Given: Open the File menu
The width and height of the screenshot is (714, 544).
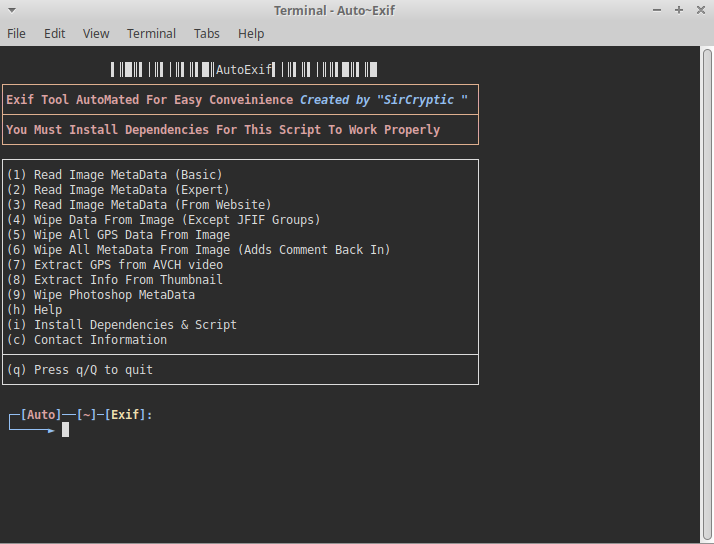Looking at the screenshot, I should tap(16, 33).
